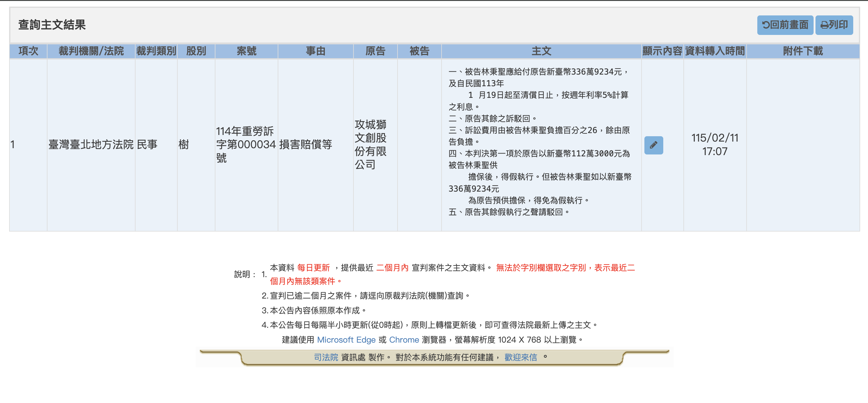Click the 列印 print button
The image size is (868, 403).
(x=834, y=25)
